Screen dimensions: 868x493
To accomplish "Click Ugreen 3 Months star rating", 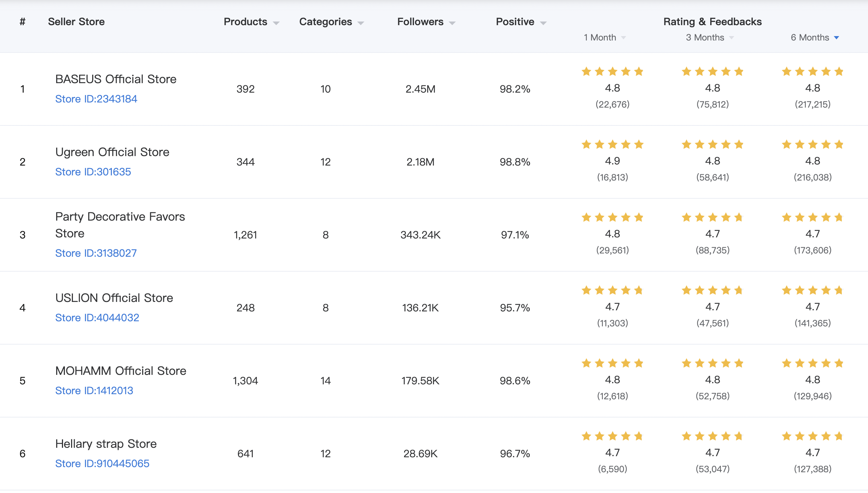I will [x=712, y=144].
